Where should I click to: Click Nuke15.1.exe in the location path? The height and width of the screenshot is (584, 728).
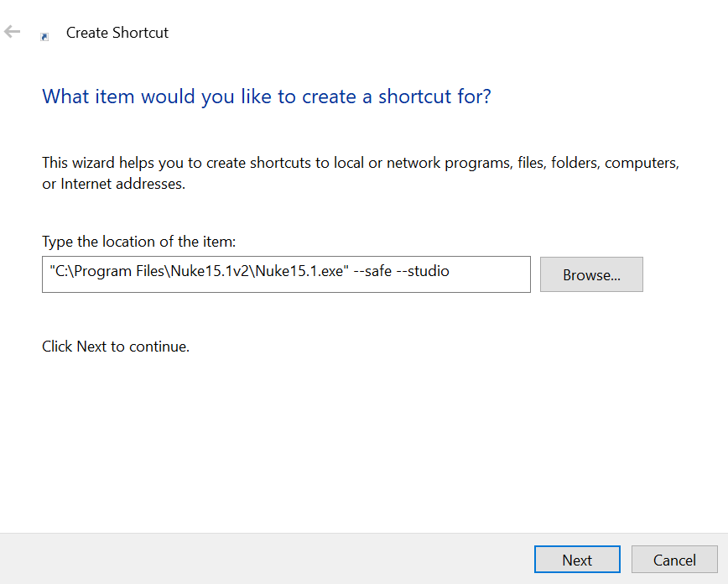(x=299, y=271)
